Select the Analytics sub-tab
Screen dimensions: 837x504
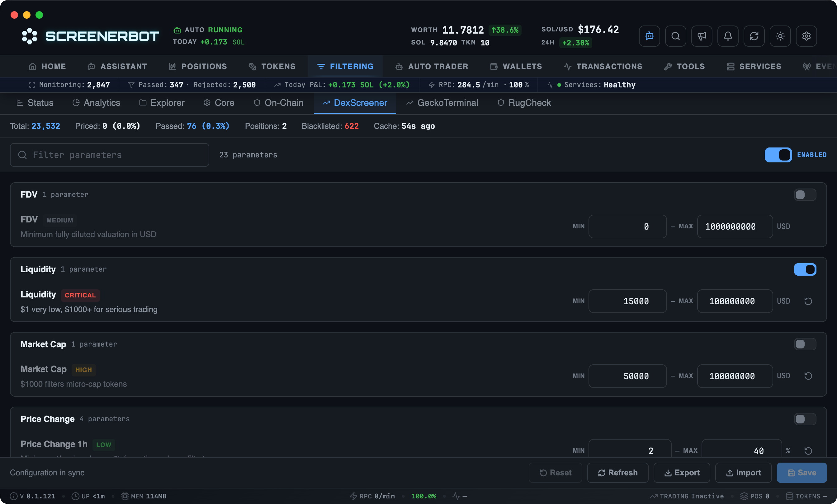[96, 102]
